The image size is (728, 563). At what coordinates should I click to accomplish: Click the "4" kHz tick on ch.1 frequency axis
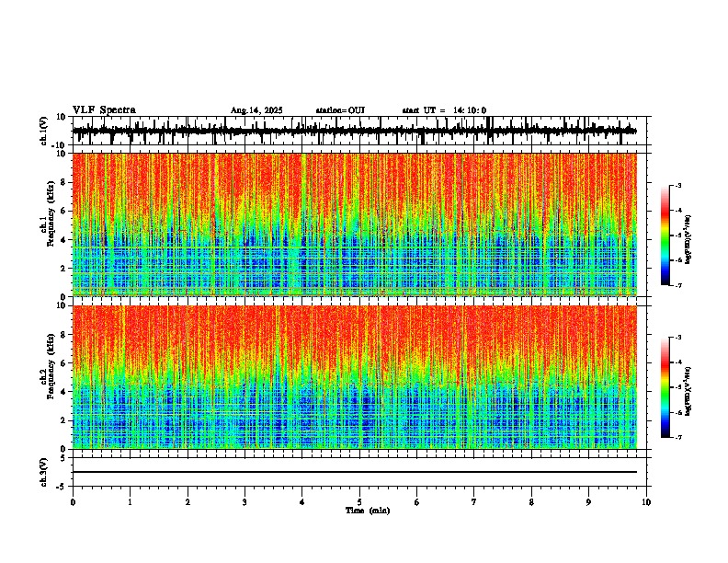tap(64, 240)
